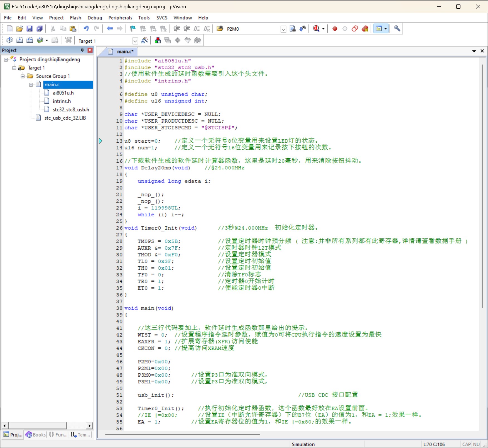Pin the Project panel
The height and width of the screenshot is (448, 488).
tap(82, 50)
